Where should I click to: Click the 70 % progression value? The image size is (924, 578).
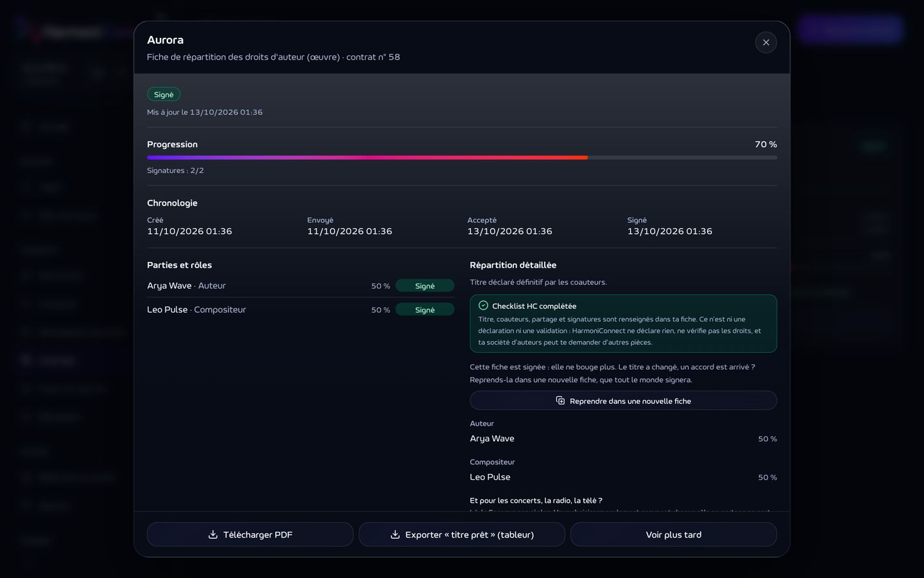(x=766, y=144)
